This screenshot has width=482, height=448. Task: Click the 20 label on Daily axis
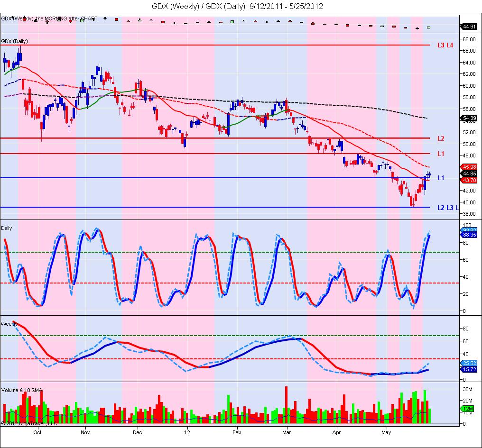point(466,294)
